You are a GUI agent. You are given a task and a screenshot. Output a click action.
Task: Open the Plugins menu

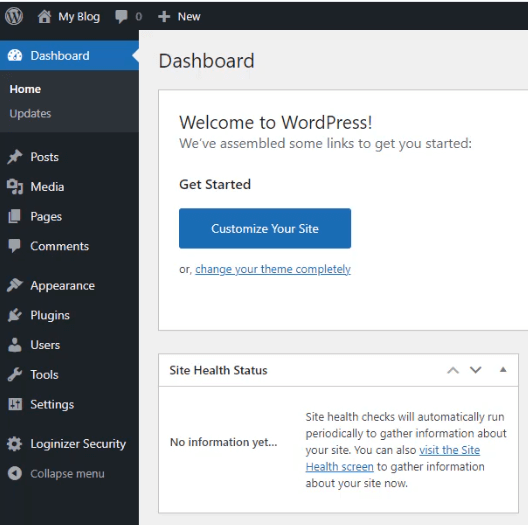coord(50,315)
